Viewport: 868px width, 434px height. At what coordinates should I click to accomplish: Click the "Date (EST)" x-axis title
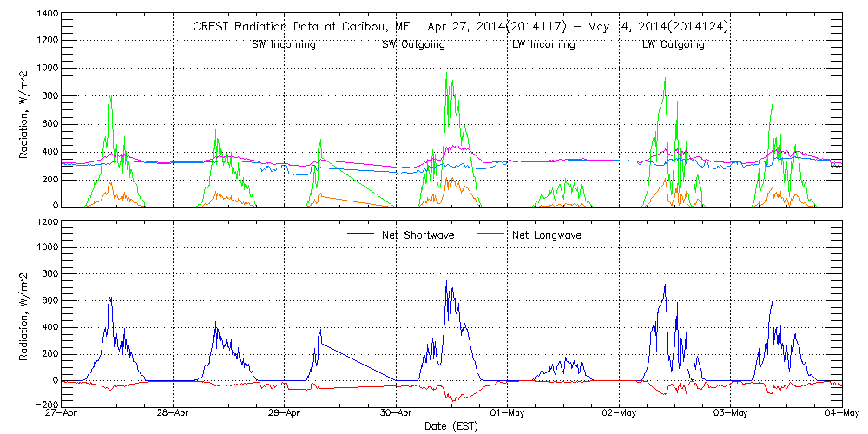[x=451, y=427]
